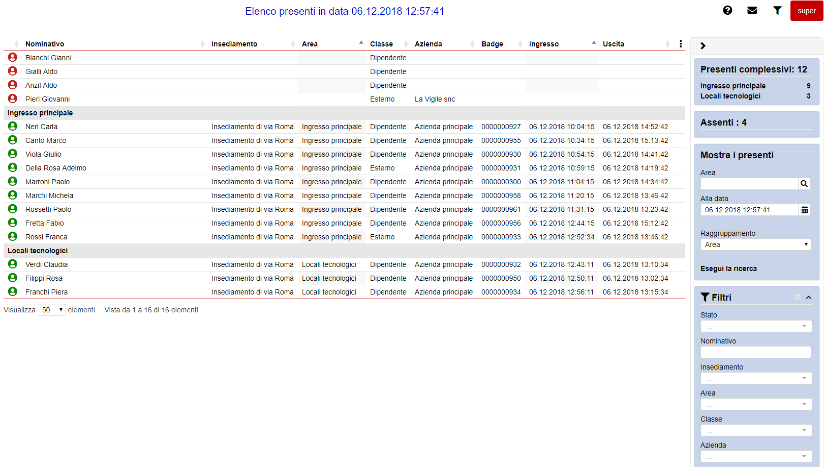
Task: Sort table by Ingresso column header
Action: [544, 44]
